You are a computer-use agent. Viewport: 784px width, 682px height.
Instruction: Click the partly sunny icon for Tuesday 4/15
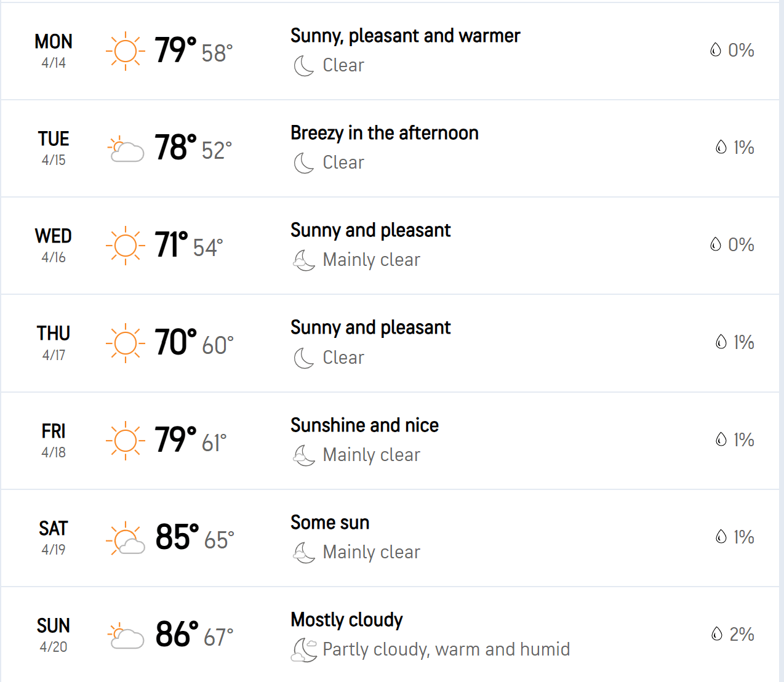point(126,149)
